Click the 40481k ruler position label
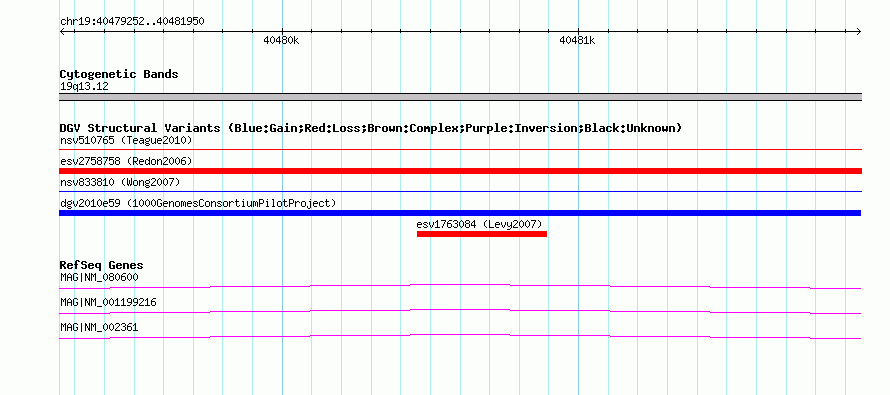890x395 pixels. 577,40
